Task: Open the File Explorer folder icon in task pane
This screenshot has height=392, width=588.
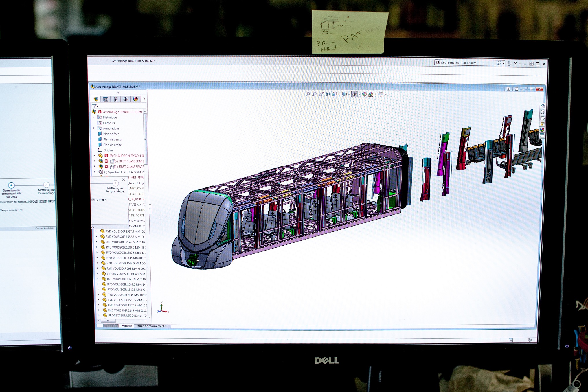Action: coord(543,118)
